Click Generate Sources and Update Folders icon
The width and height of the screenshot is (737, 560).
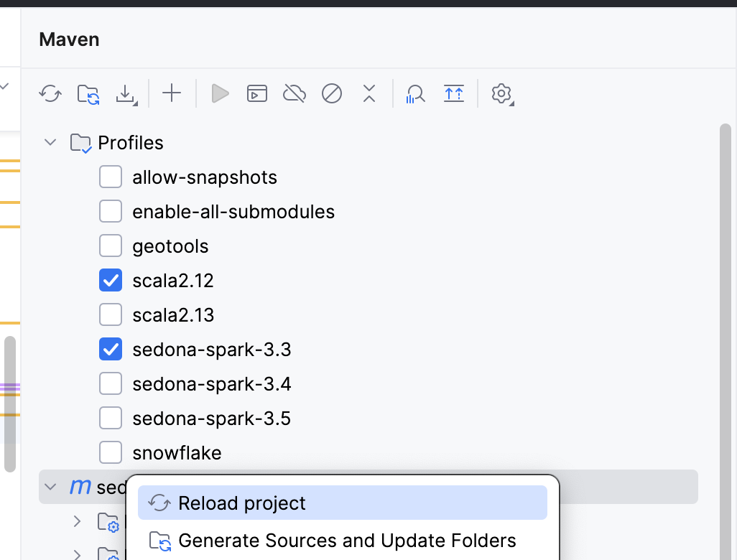click(x=88, y=93)
